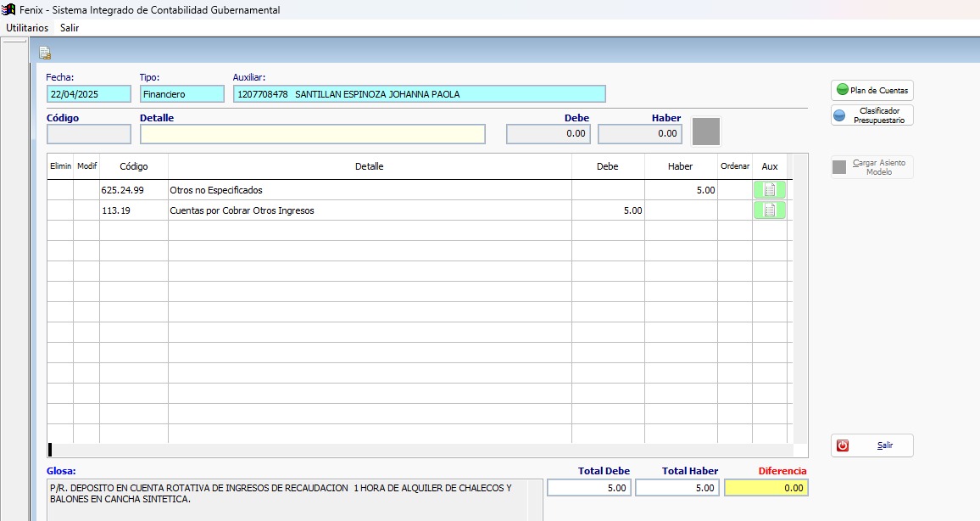Screen dimensions: 980x521
Task: Click the yellow Diferencia total field
Action: (x=766, y=488)
